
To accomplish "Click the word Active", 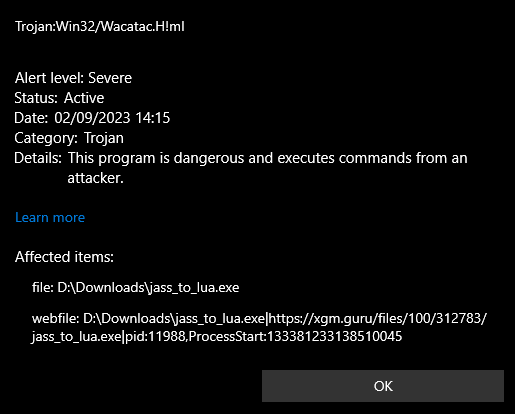I will 84,98.
